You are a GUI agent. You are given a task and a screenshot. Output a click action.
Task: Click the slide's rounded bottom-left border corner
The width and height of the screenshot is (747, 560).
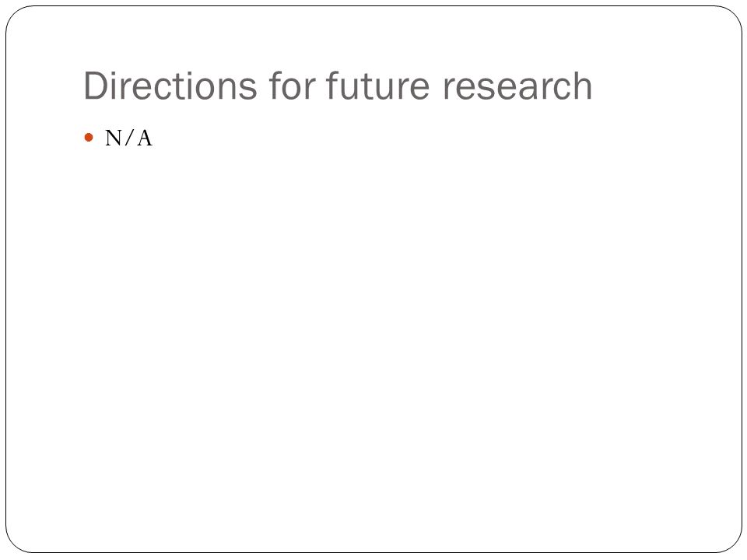14,544
